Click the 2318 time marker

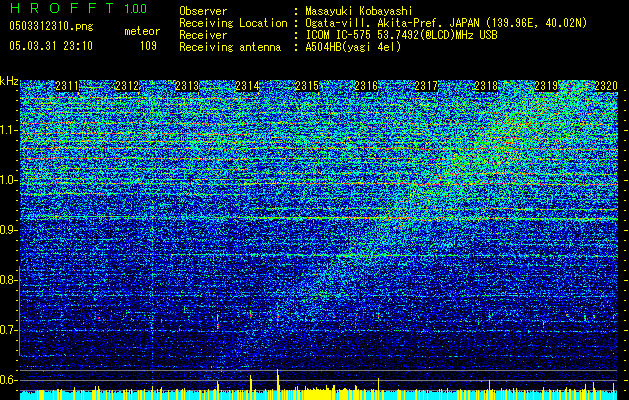click(x=486, y=86)
